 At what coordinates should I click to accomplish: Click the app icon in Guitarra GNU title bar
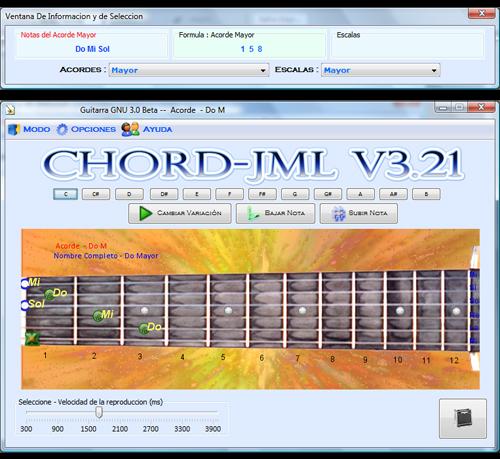click(x=10, y=110)
